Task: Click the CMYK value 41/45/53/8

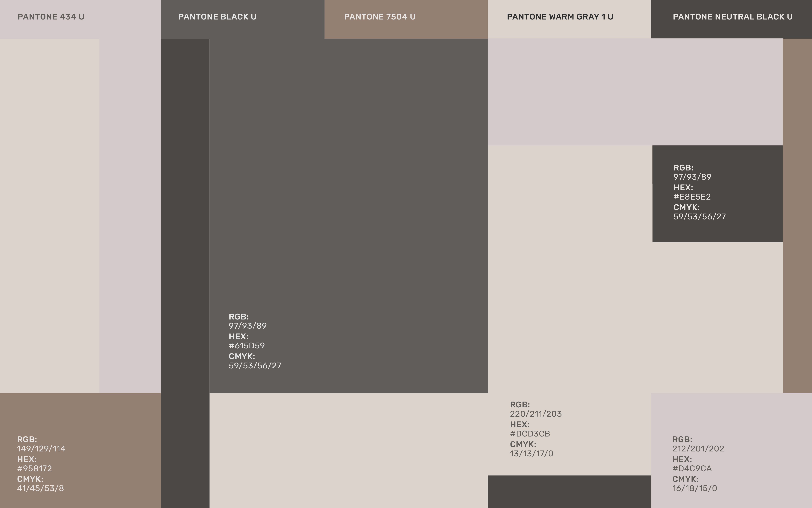Action: pyautogui.click(x=41, y=488)
